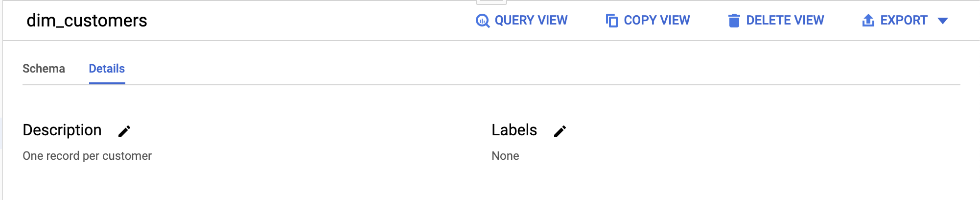The height and width of the screenshot is (200, 980).
Task: Click the left panel edge strip
Action: point(1,132)
